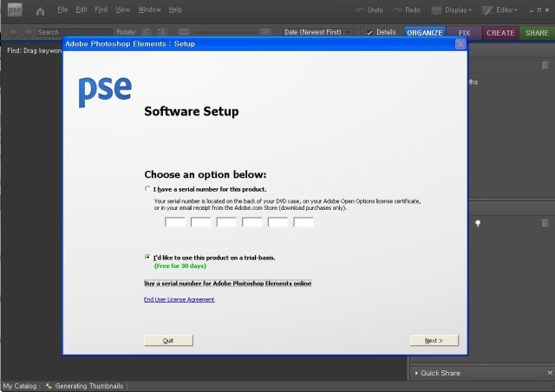Adjust the thumbnail size slider
This screenshot has width=555, height=392.
click(x=225, y=33)
